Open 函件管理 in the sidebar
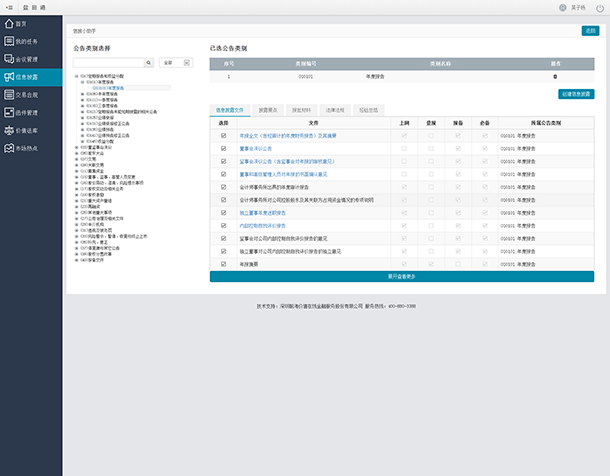The height and width of the screenshot is (476, 610). pyautogui.click(x=31, y=113)
